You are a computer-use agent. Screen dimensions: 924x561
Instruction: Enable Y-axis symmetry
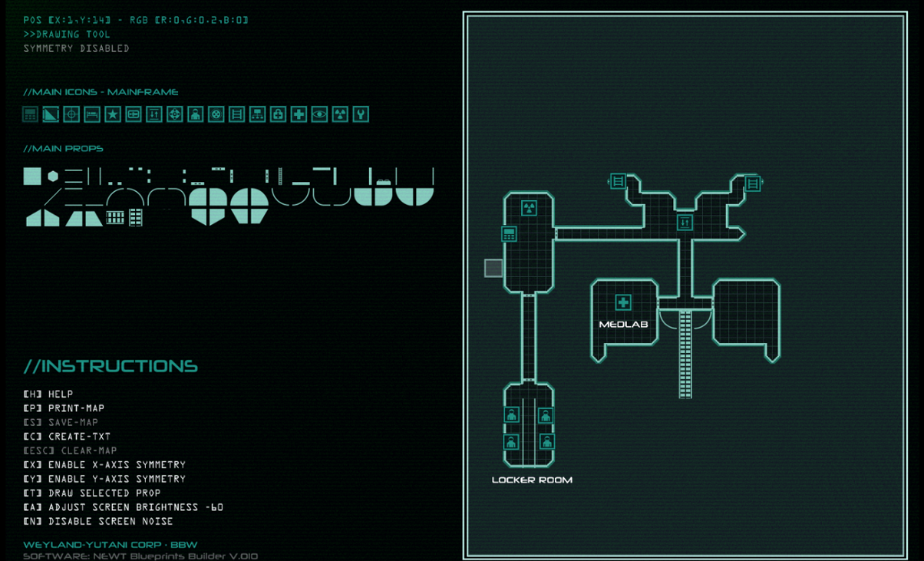pos(104,478)
